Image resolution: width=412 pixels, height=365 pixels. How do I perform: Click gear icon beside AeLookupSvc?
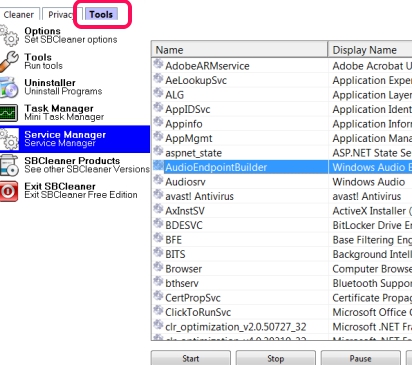158,78
